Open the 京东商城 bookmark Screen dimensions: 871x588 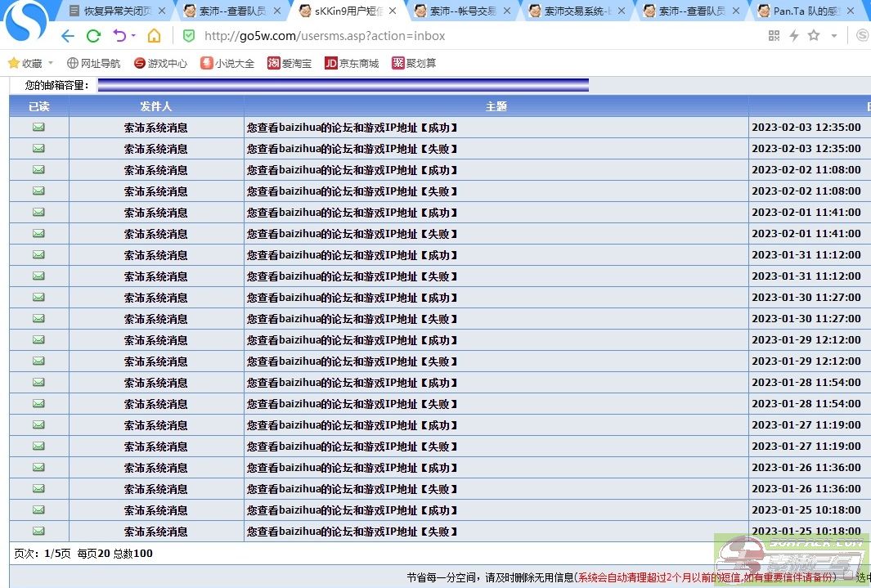[x=352, y=63]
